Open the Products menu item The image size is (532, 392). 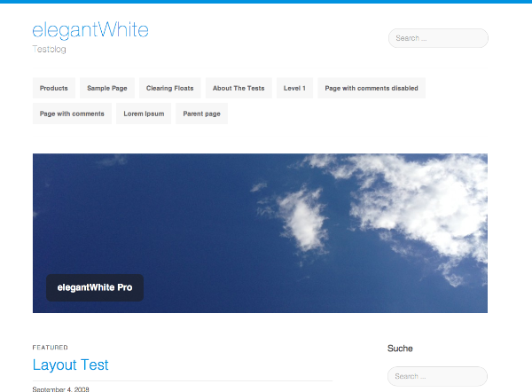click(54, 88)
